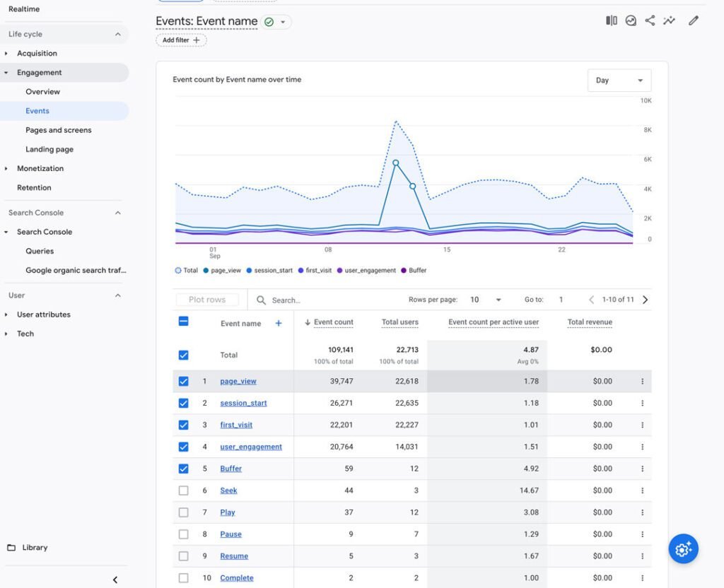The image size is (724, 588).
Task: Open the three-dot menu for page_view row
Action: pos(642,381)
